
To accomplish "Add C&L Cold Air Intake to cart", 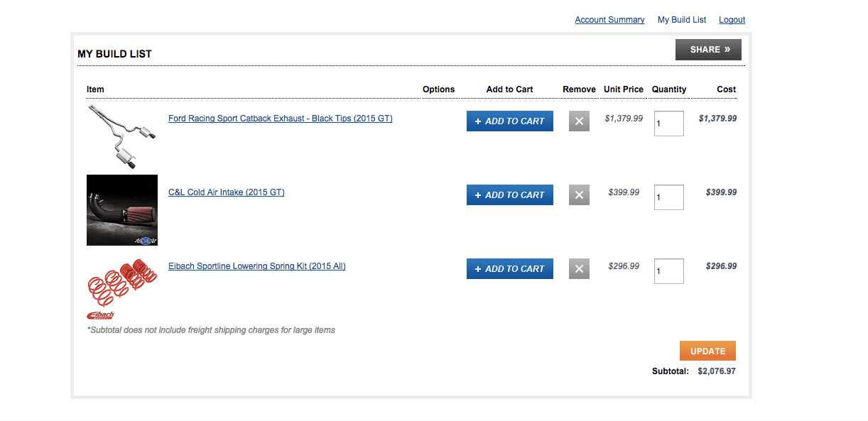I will (x=510, y=195).
